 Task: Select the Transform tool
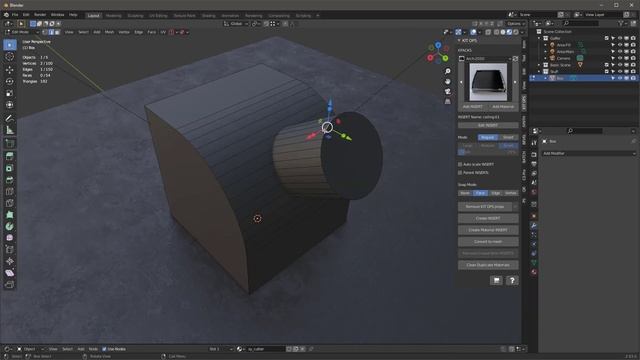point(10,105)
